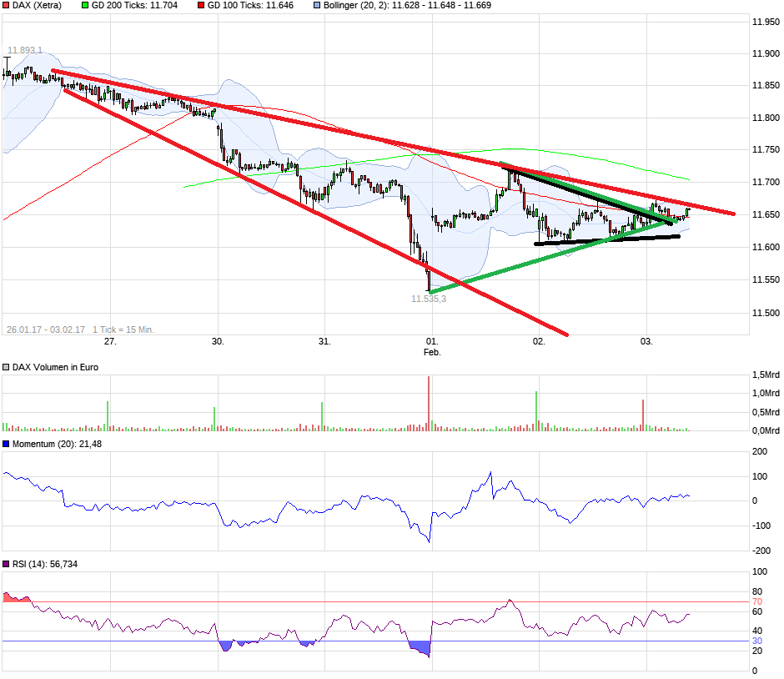Click the low price label 11.535,3
This screenshot has width=784, height=679.
(x=429, y=299)
